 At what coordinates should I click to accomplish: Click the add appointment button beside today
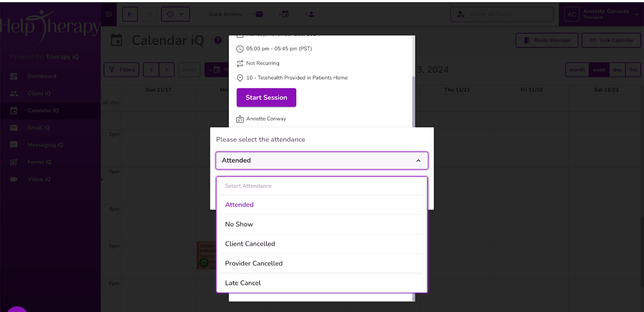[217, 70]
